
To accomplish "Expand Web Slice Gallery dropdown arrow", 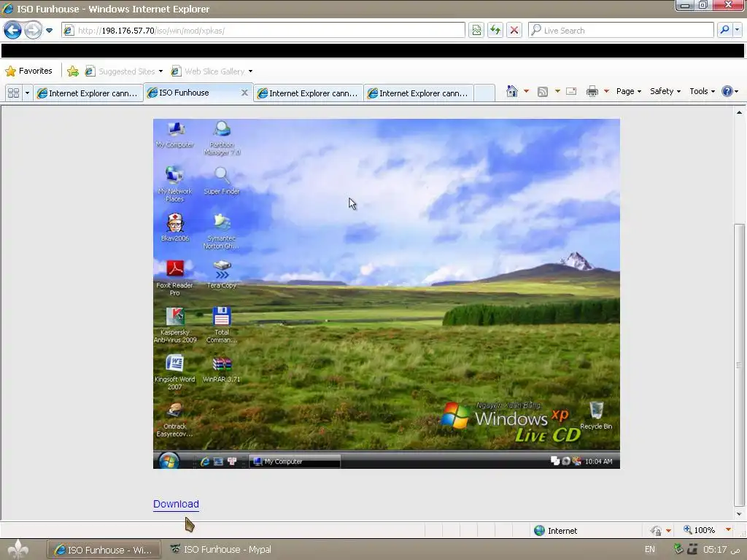I will 251,71.
